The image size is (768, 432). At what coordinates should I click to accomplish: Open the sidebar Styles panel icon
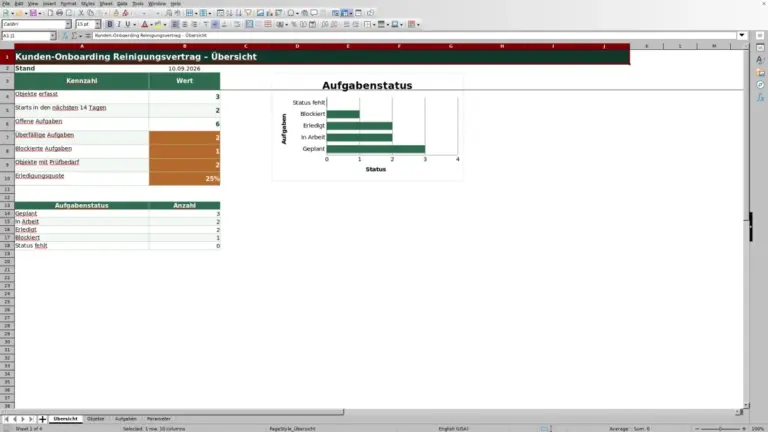point(760,60)
